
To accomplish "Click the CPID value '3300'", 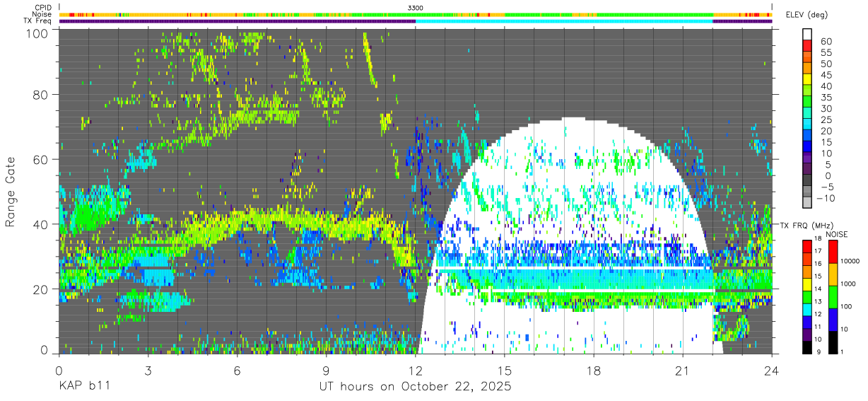I will (x=416, y=8).
